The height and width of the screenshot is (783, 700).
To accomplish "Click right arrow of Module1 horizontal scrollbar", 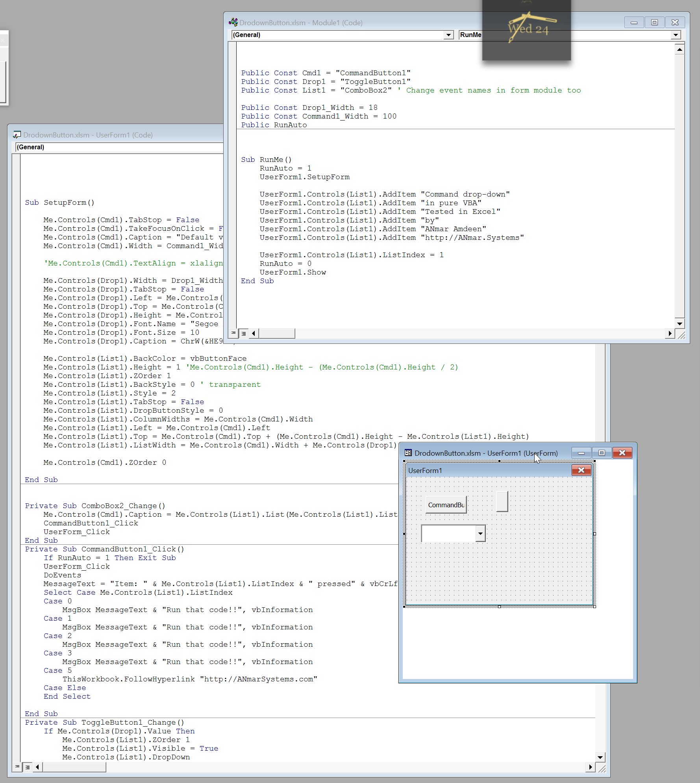I will pos(670,334).
